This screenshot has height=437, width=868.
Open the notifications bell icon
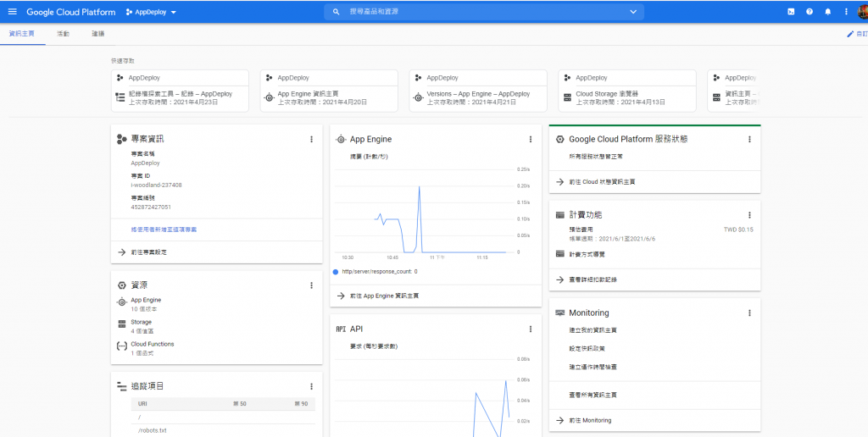point(828,12)
